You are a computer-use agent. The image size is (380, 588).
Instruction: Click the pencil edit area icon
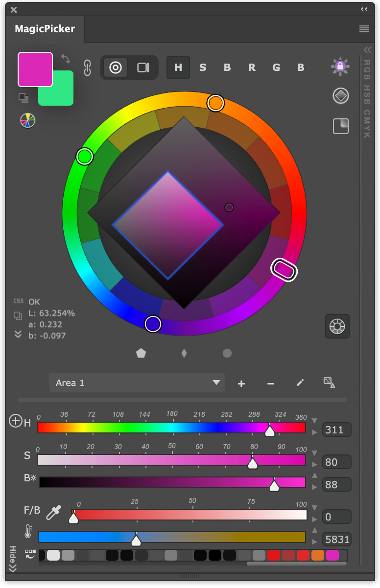(300, 383)
